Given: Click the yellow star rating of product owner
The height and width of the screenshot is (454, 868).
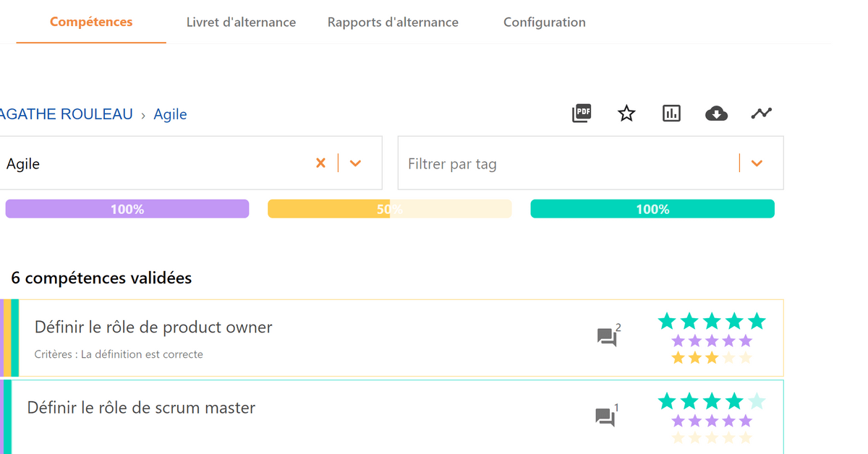Looking at the screenshot, I should tap(712, 358).
